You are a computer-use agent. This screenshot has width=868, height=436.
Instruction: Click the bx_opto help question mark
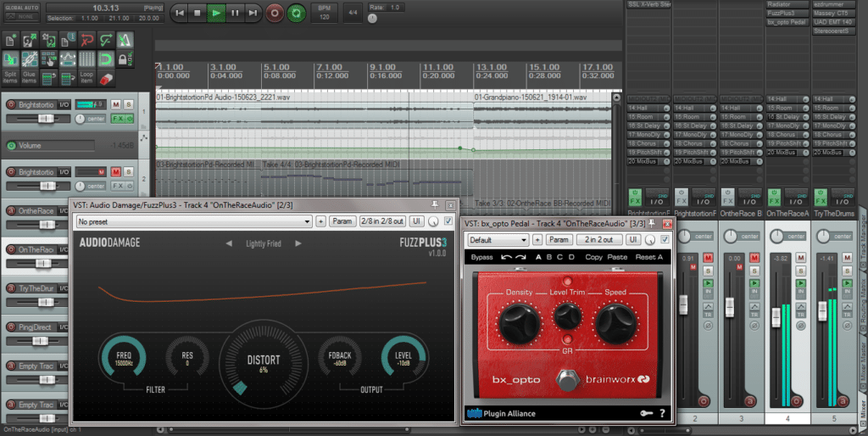(662, 413)
